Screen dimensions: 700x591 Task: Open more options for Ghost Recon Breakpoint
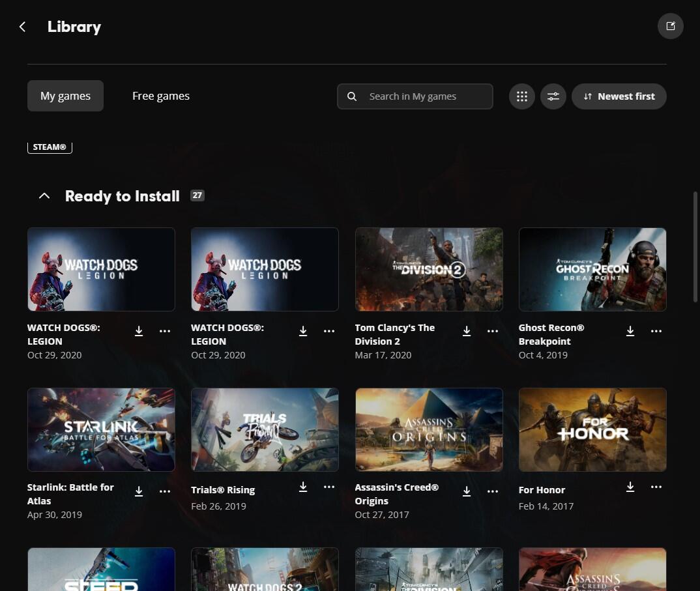(656, 331)
